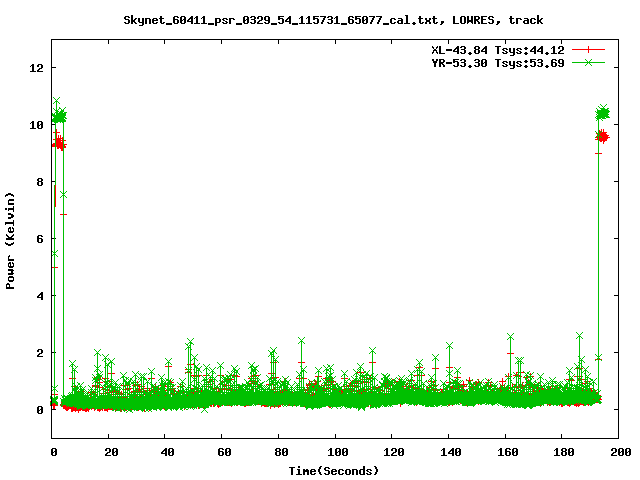Click the x-axis tick label '60'

click(224, 452)
